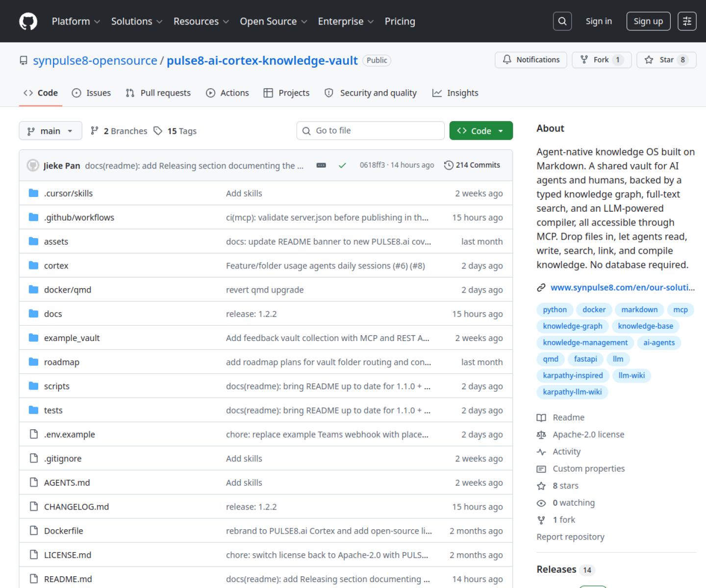This screenshot has width=706, height=588.
Task: Click the cortex folder icon
Action: tap(33, 265)
